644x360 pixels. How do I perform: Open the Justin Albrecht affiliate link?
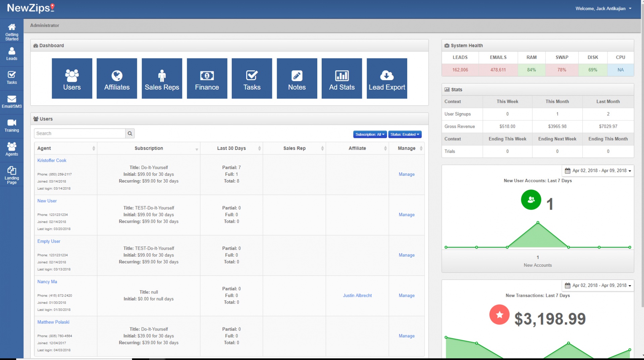[x=357, y=296]
